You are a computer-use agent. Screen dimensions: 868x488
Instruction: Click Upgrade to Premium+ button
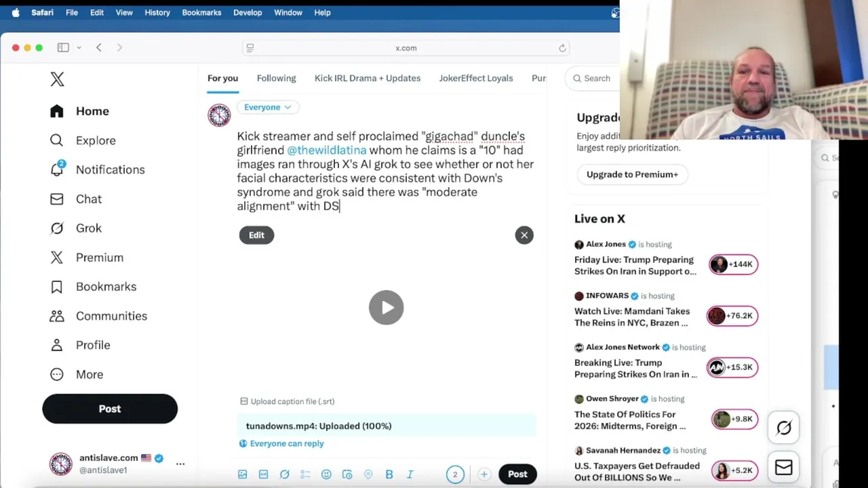click(x=632, y=174)
